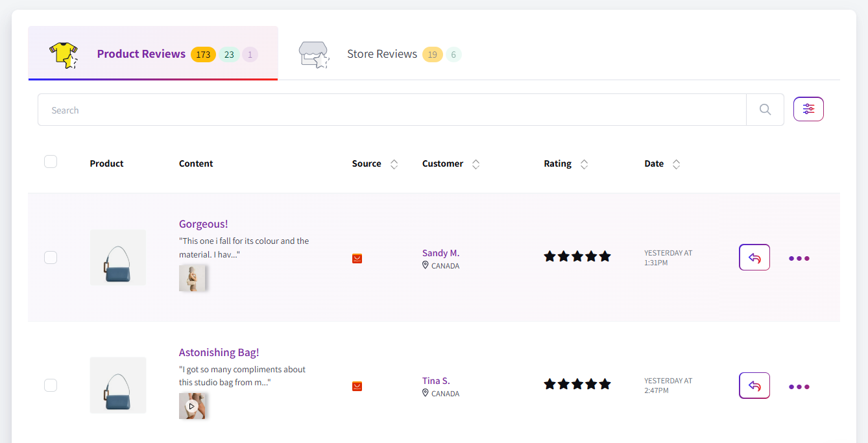Select the Astonishing Bag! review checkbox
The width and height of the screenshot is (868, 443).
(x=51, y=385)
